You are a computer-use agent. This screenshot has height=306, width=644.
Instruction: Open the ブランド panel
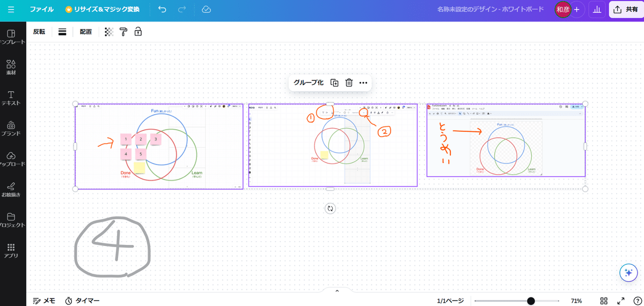(11, 129)
